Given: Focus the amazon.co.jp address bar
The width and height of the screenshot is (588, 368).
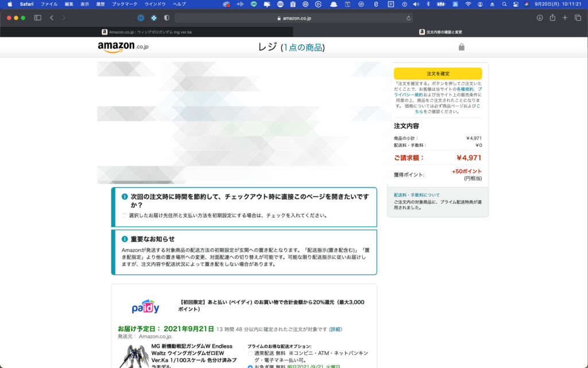Looking at the screenshot, I should click(x=293, y=18).
